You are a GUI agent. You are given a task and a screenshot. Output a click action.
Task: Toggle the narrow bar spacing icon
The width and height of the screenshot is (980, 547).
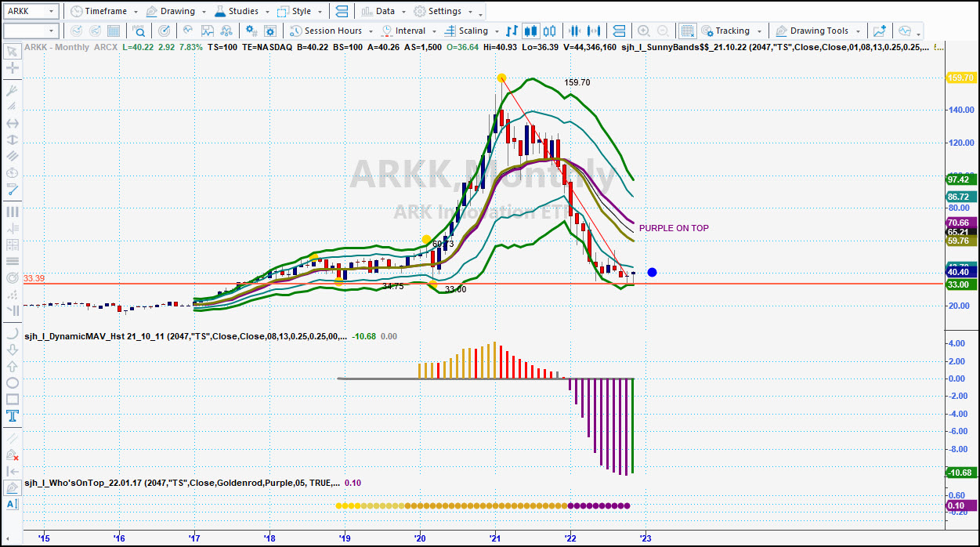(575, 31)
